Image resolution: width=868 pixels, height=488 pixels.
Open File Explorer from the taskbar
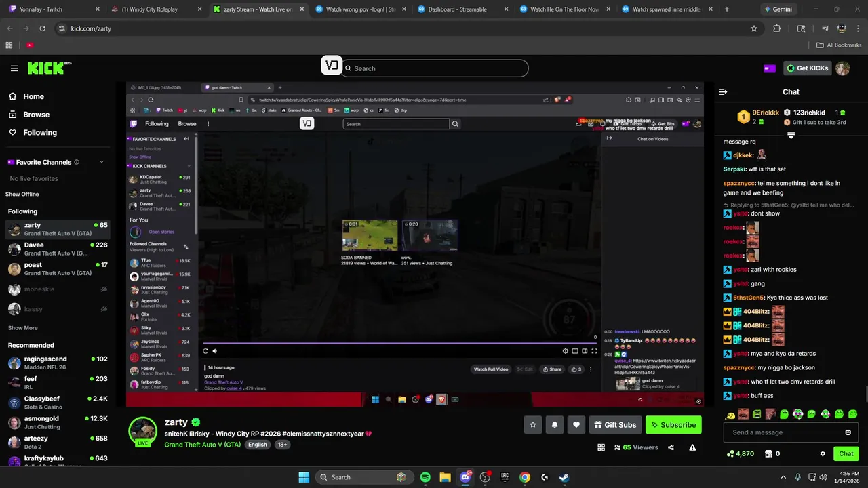tap(445, 477)
